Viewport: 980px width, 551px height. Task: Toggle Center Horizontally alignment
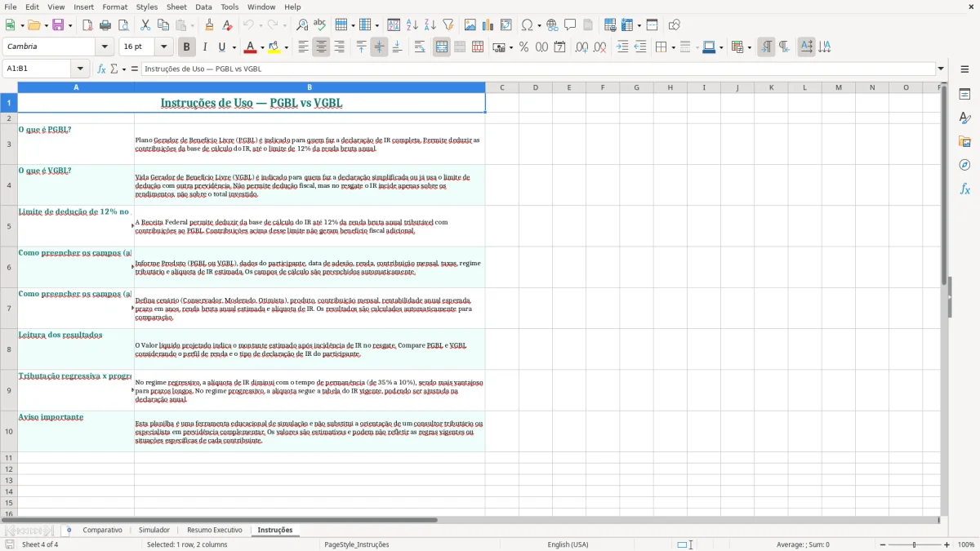pyautogui.click(x=321, y=47)
